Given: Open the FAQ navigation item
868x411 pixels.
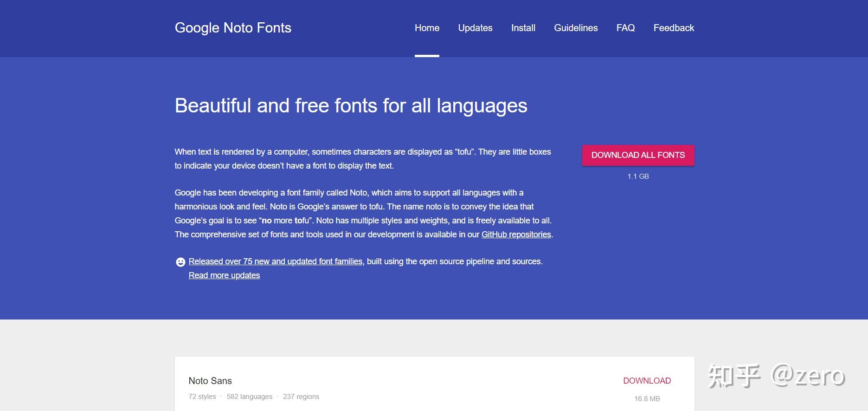Looking at the screenshot, I should click(625, 28).
